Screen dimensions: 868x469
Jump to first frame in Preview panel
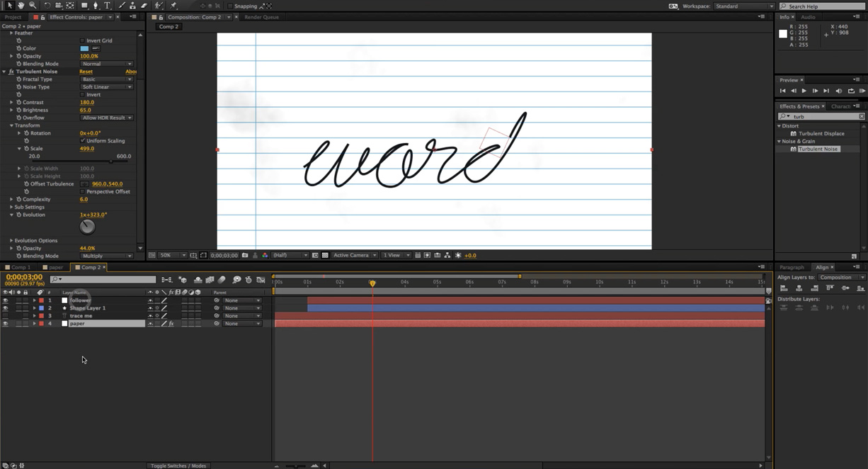[x=782, y=91]
